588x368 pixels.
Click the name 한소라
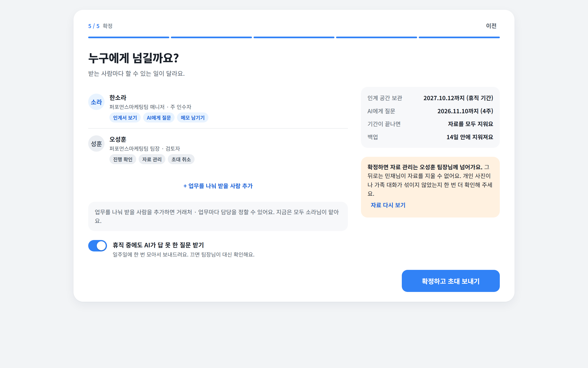(x=118, y=98)
